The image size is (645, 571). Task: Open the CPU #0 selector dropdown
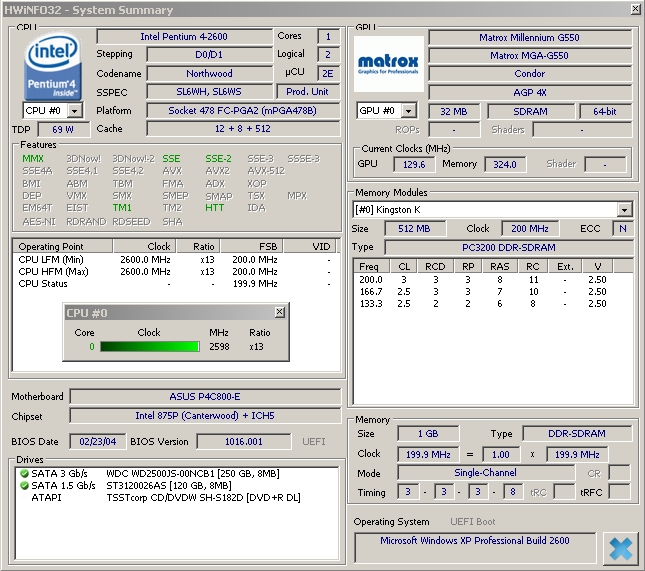pyautogui.click(x=74, y=111)
